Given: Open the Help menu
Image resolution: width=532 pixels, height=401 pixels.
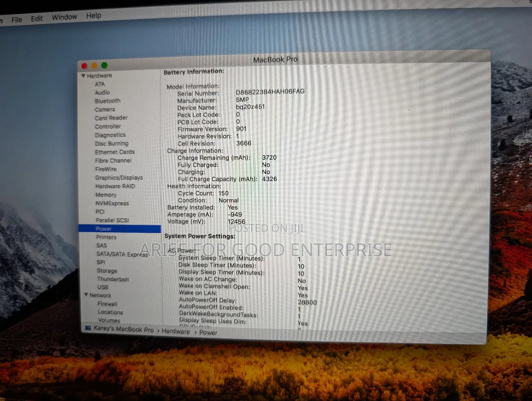Looking at the screenshot, I should [94, 16].
